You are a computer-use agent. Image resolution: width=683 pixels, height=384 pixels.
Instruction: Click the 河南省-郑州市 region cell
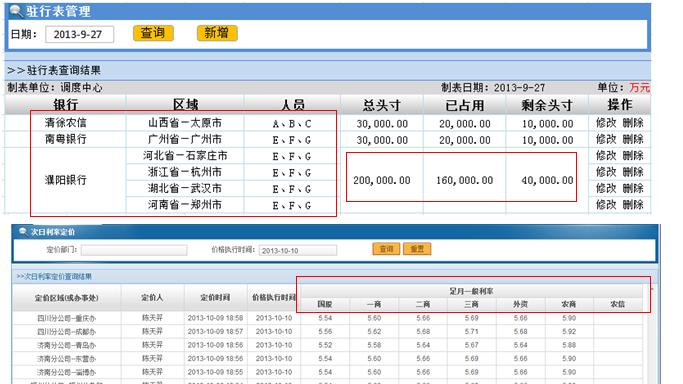click(185, 205)
